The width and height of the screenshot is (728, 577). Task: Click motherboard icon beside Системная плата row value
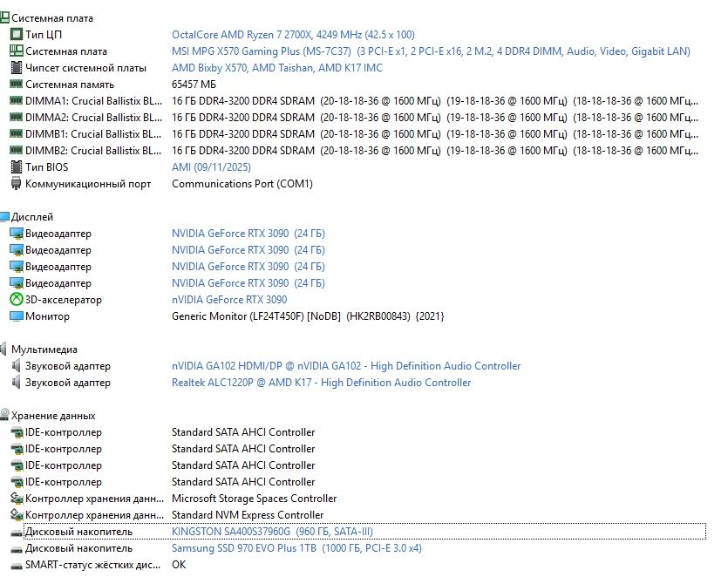click(x=17, y=51)
